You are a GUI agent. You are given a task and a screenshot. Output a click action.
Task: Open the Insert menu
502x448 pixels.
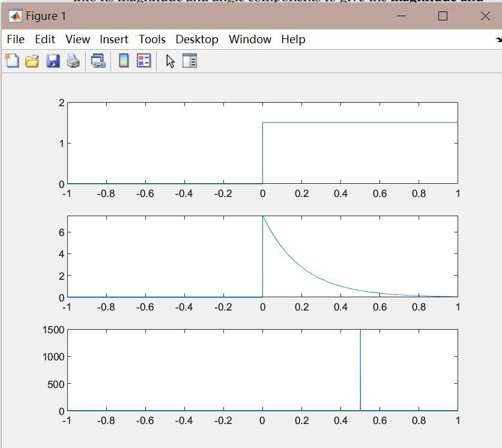114,40
